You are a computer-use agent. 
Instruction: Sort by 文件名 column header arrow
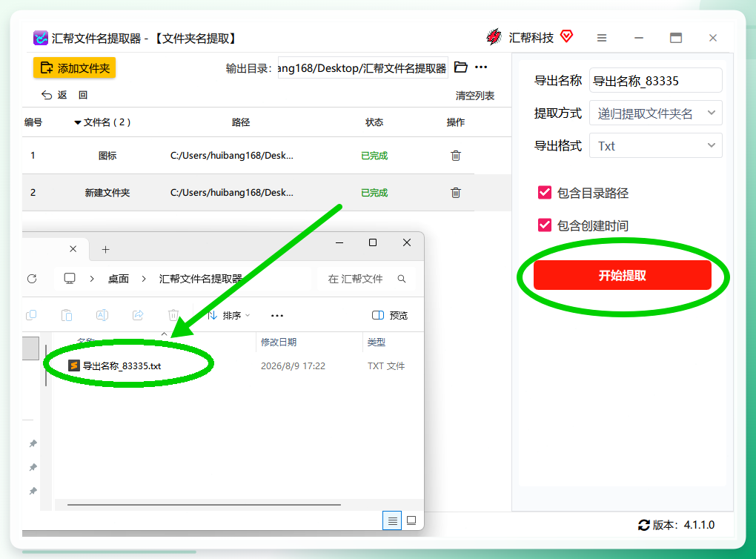click(x=77, y=122)
